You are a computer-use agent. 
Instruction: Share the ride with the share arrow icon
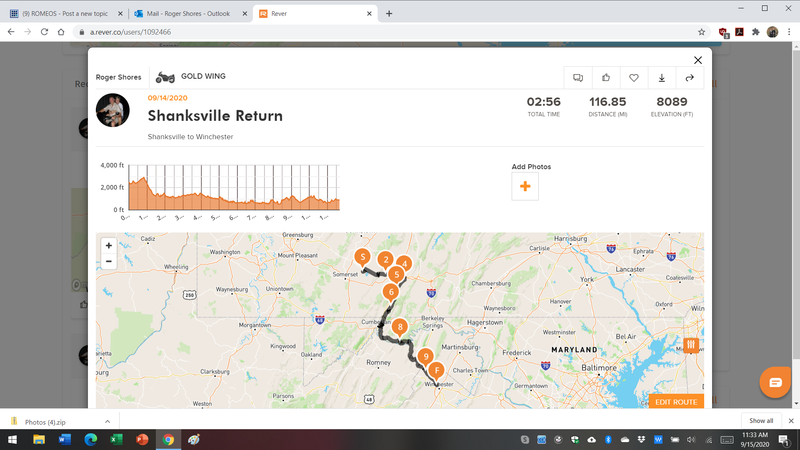tap(690, 78)
